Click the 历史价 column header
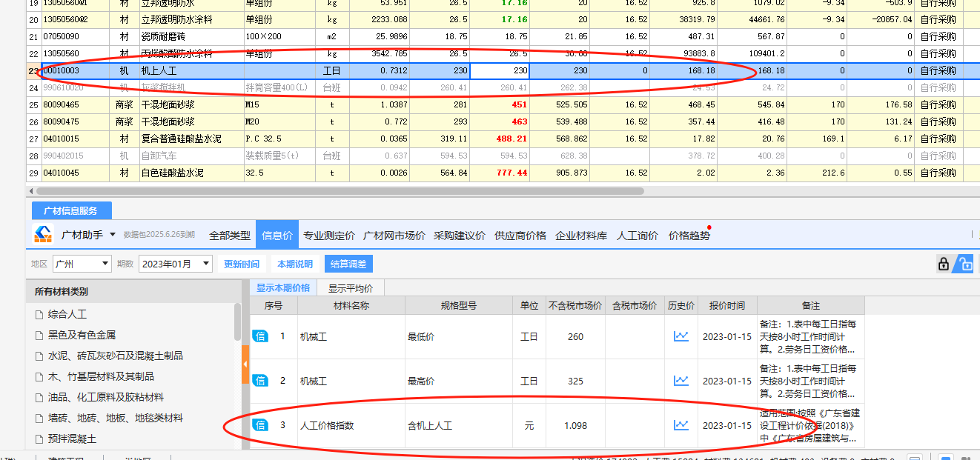The image size is (980, 460). (681, 305)
